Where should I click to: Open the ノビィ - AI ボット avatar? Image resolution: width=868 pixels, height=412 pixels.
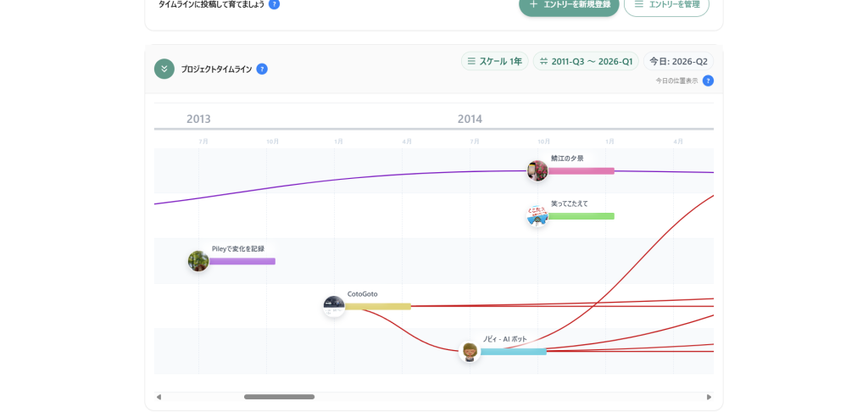pyautogui.click(x=470, y=351)
